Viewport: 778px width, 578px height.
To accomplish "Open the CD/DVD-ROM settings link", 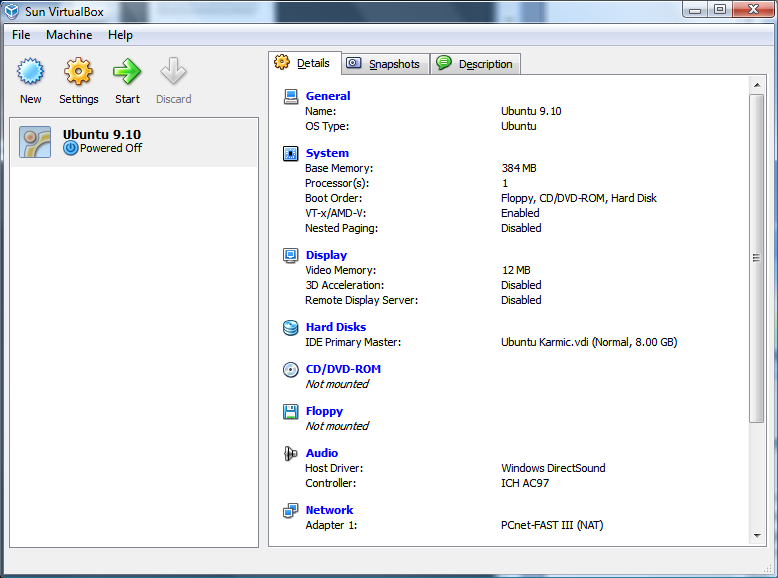I will click(343, 369).
